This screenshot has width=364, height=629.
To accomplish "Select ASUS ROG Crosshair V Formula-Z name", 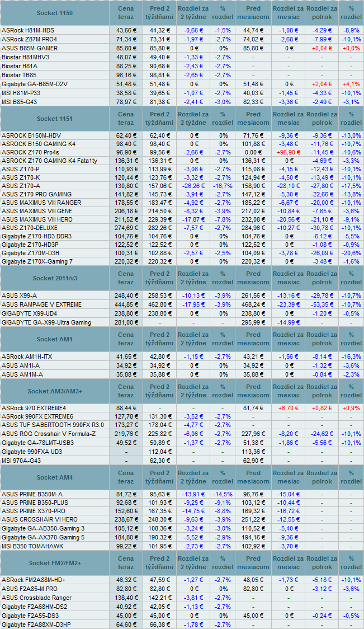I will 49,434.
